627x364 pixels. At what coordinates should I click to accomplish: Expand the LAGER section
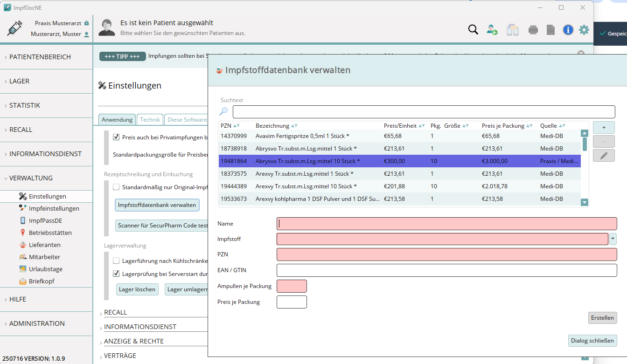[x=46, y=81]
